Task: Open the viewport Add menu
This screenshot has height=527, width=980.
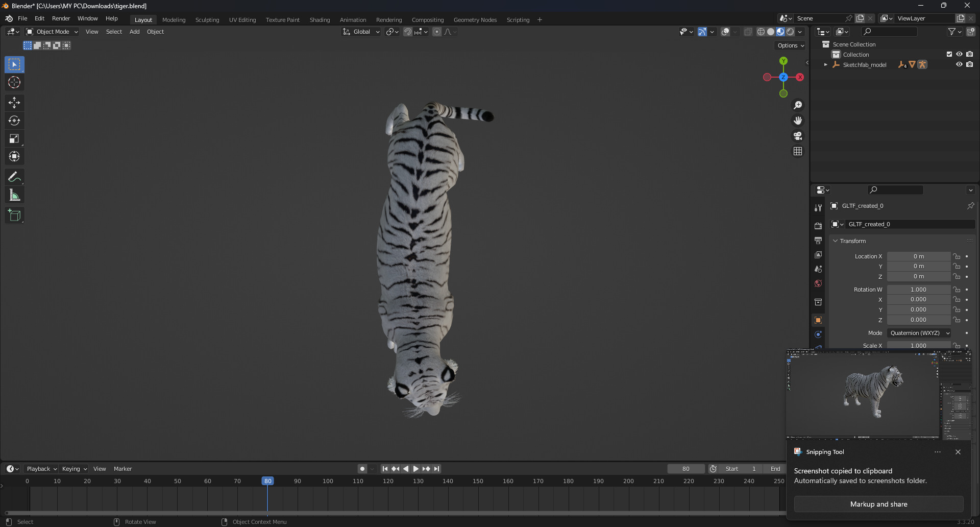Action: 134,32
